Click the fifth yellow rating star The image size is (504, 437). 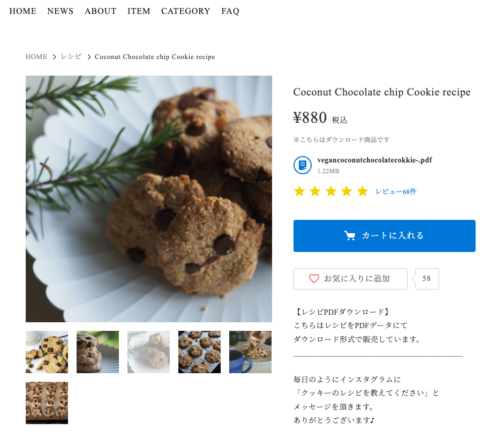tap(363, 191)
